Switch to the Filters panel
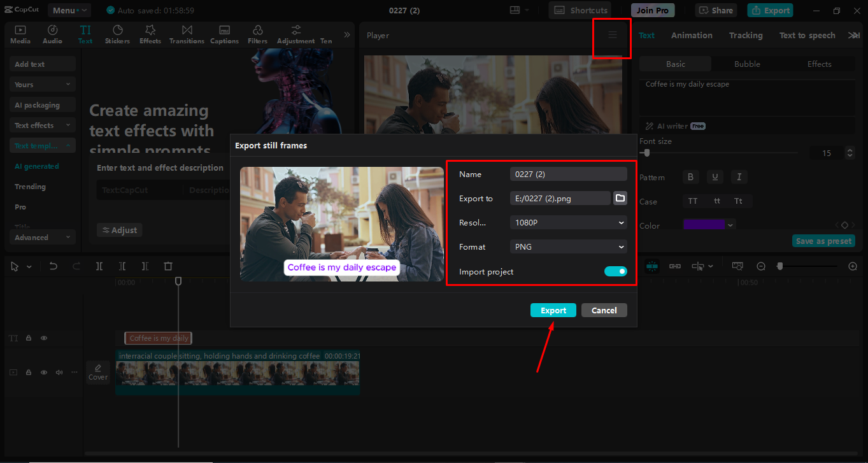The width and height of the screenshot is (868, 463). pos(257,34)
